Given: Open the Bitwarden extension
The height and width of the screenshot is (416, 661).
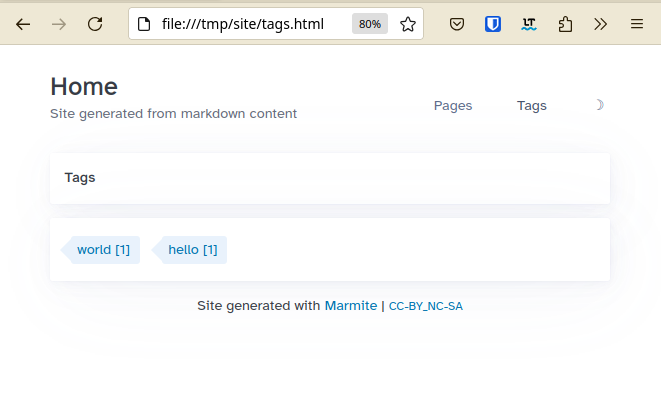Looking at the screenshot, I should 493,24.
